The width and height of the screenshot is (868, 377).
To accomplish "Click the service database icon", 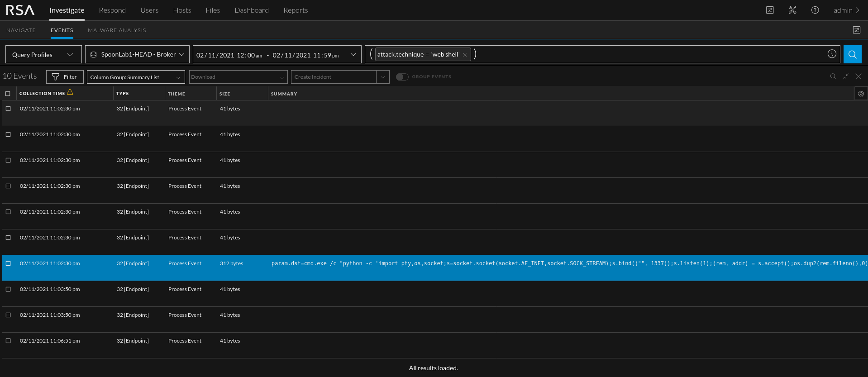I will coord(94,54).
